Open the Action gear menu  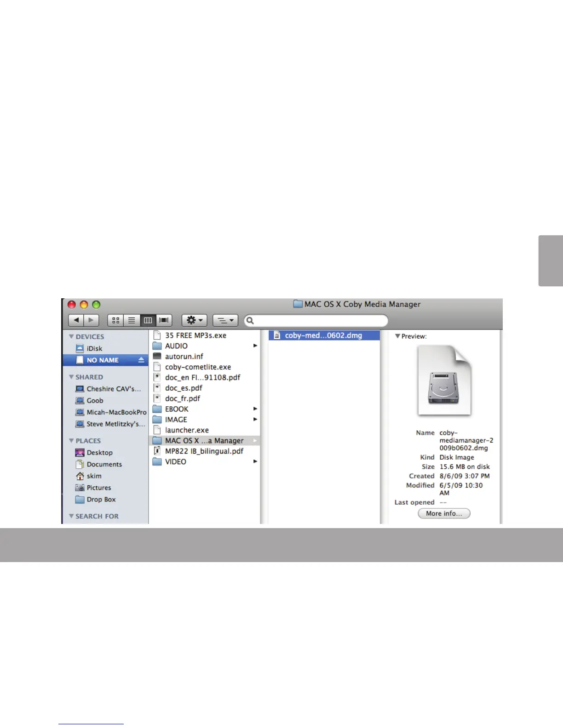pos(195,320)
